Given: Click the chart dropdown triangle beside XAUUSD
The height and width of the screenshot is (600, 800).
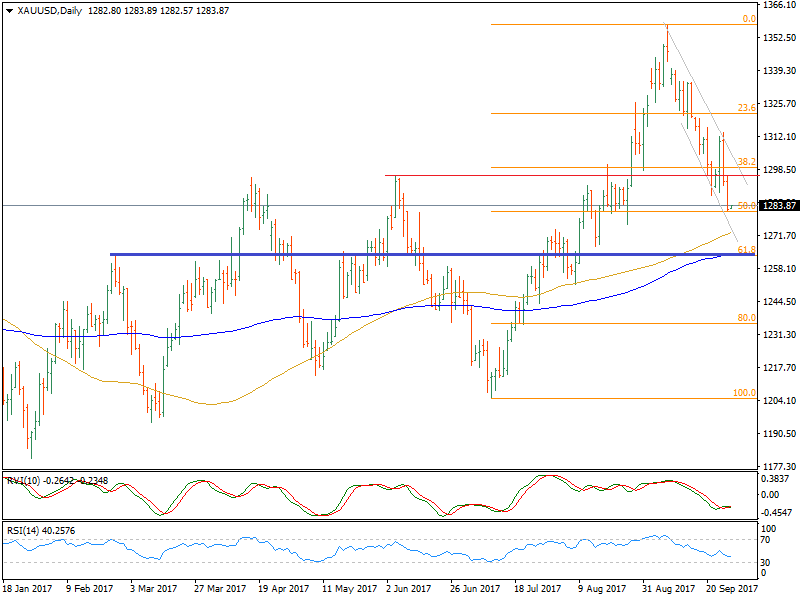Looking at the screenshot, I should tap(7, 9).
